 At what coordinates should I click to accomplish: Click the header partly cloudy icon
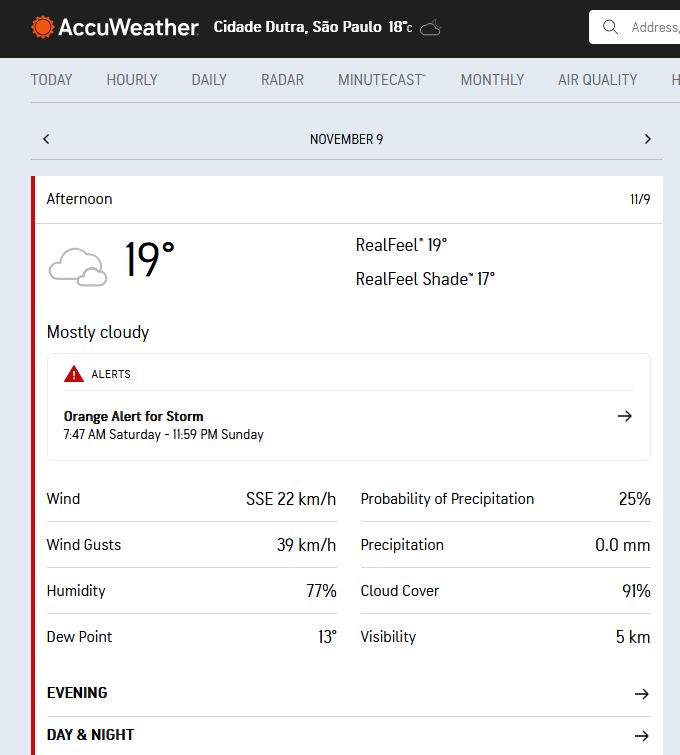coord(431,27)
